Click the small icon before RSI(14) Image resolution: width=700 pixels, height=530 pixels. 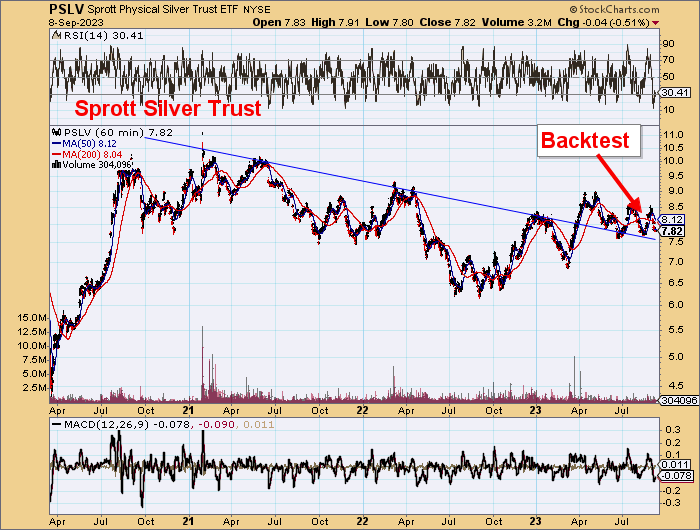coord(56,35)
